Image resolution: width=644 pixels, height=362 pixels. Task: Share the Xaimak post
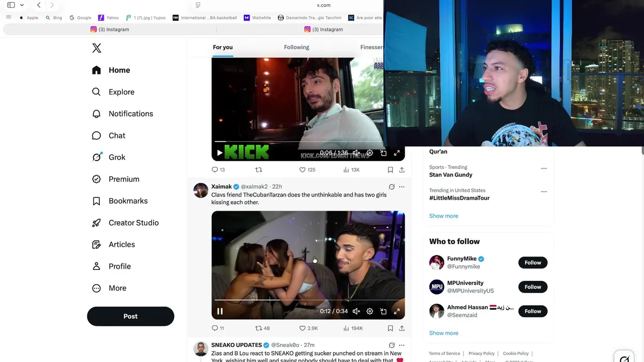[401, 328]
